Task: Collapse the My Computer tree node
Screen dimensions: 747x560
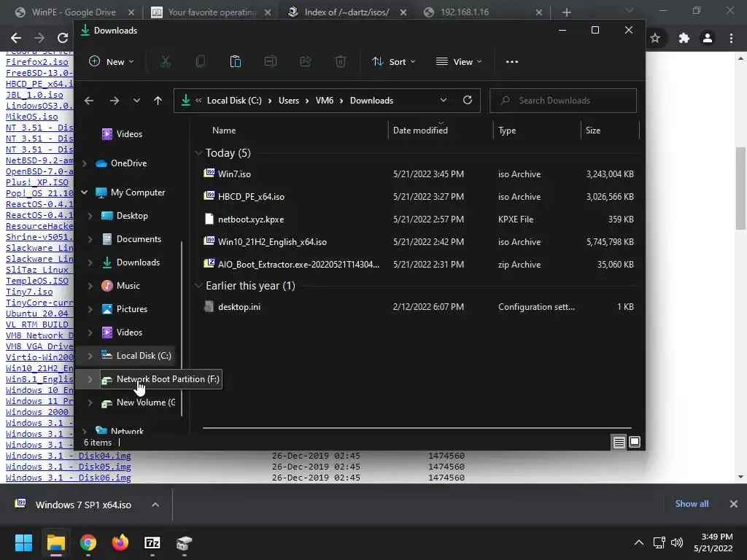Action: coord(85,192)
